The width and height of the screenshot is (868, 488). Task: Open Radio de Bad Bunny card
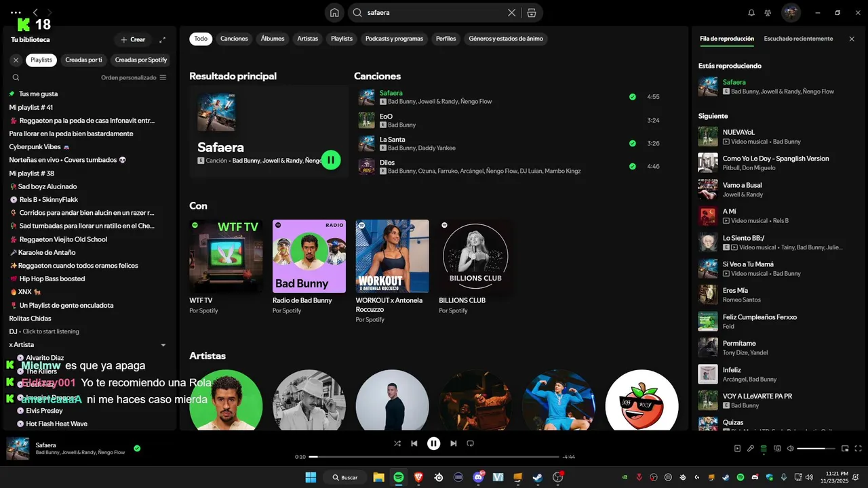(x=309, y=267)
